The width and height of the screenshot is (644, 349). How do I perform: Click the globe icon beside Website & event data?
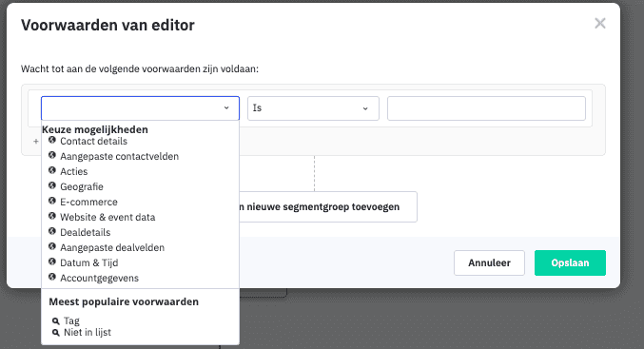click(x=51, y=216)
